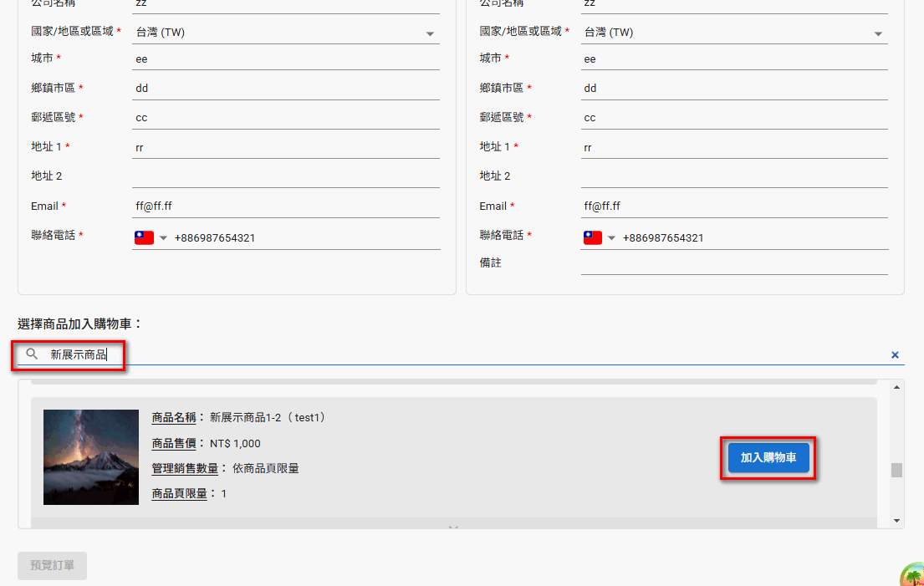Expand the left 國家/地區或區域 dropdown
Image resolution: width=924 pixels, height=586 pixels.
click(430, 32)
